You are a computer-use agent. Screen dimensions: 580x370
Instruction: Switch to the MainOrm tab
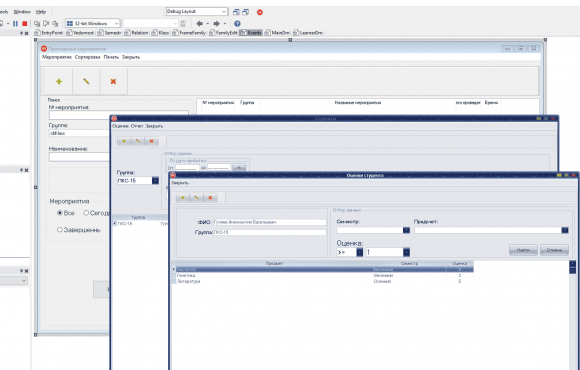coord(277,33)
